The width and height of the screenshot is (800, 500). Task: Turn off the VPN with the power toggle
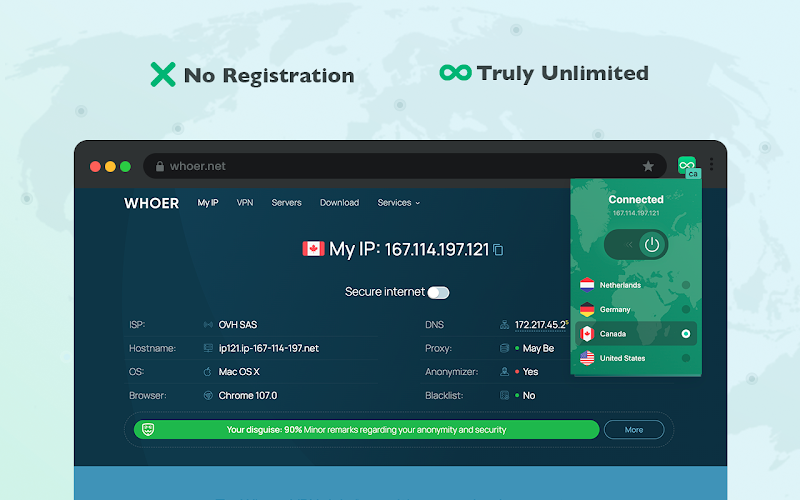(636, 245)
